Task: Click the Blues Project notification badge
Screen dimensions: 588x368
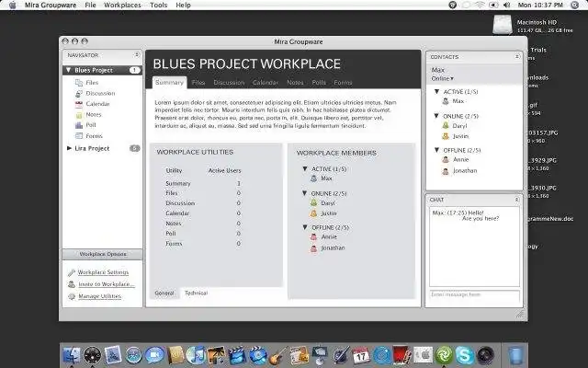Action: [135, 70]
